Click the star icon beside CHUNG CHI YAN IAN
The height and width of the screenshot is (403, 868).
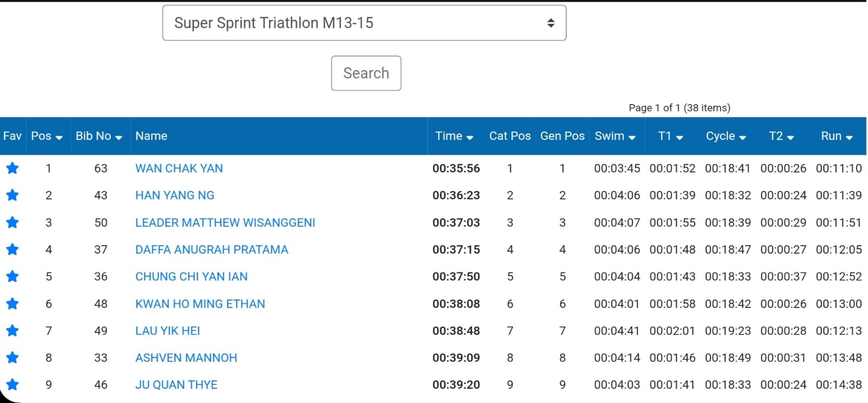[x=12, y=277]
